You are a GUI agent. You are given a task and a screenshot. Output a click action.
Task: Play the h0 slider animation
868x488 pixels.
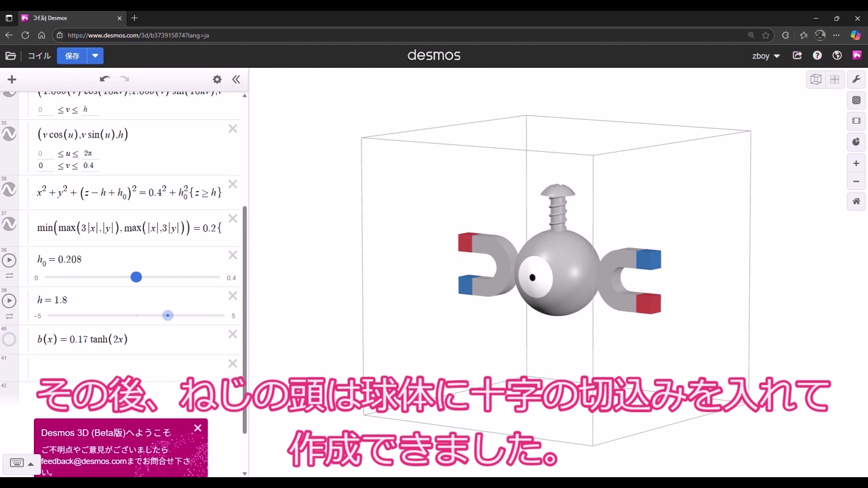(9, 260)
